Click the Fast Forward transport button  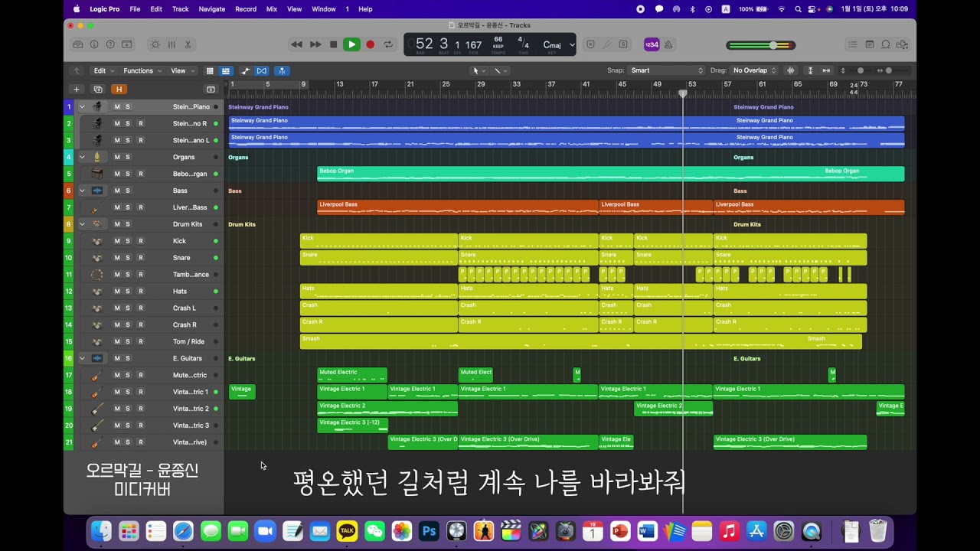click(315, 44)
